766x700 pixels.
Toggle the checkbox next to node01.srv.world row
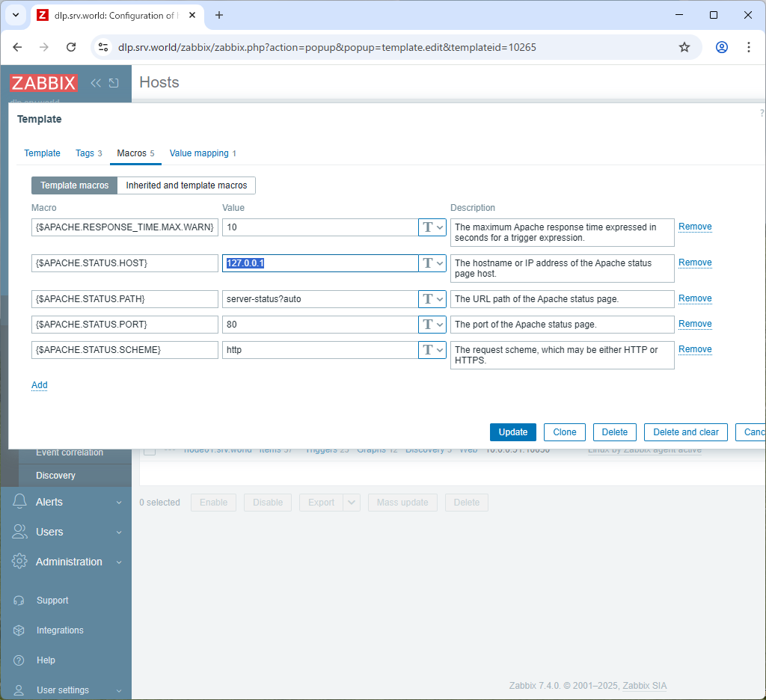click(x=149, y=449)
